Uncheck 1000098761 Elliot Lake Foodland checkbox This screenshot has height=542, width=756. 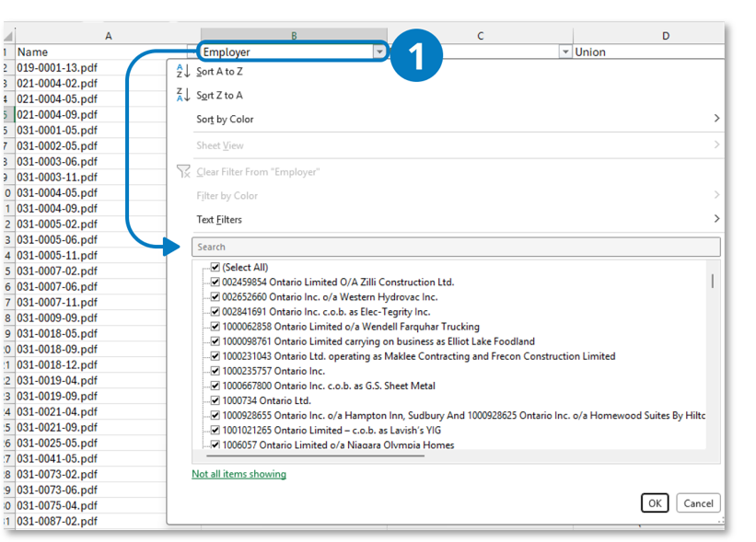point(215,341)
